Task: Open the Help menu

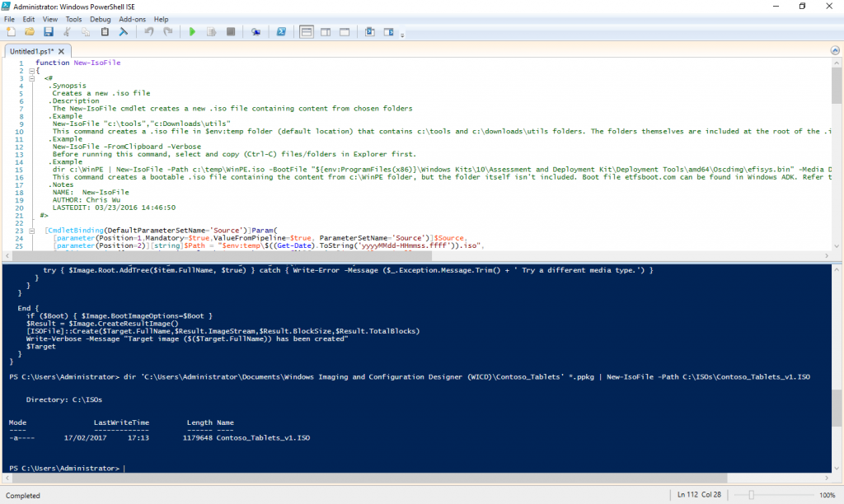Action: coord(161,20)
